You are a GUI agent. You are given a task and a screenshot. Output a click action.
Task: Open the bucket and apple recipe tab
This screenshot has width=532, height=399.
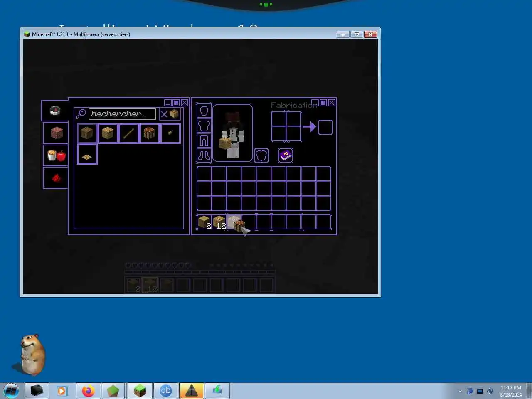(56, 155)
